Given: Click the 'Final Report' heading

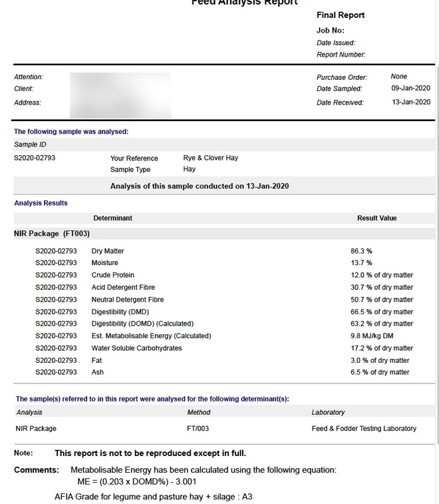Looking at the screenshot, I should tap(341, 15).
